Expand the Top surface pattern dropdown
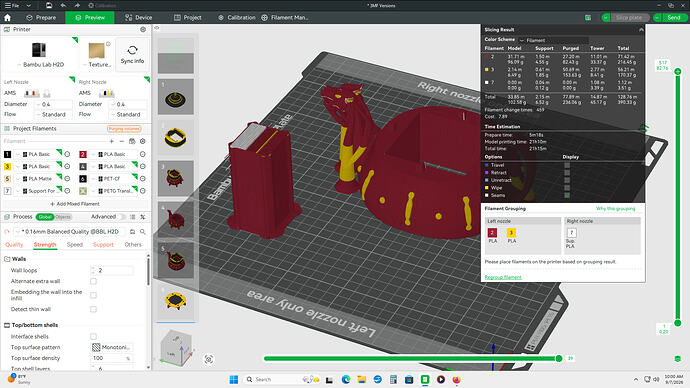 click(x=112, y=347)
